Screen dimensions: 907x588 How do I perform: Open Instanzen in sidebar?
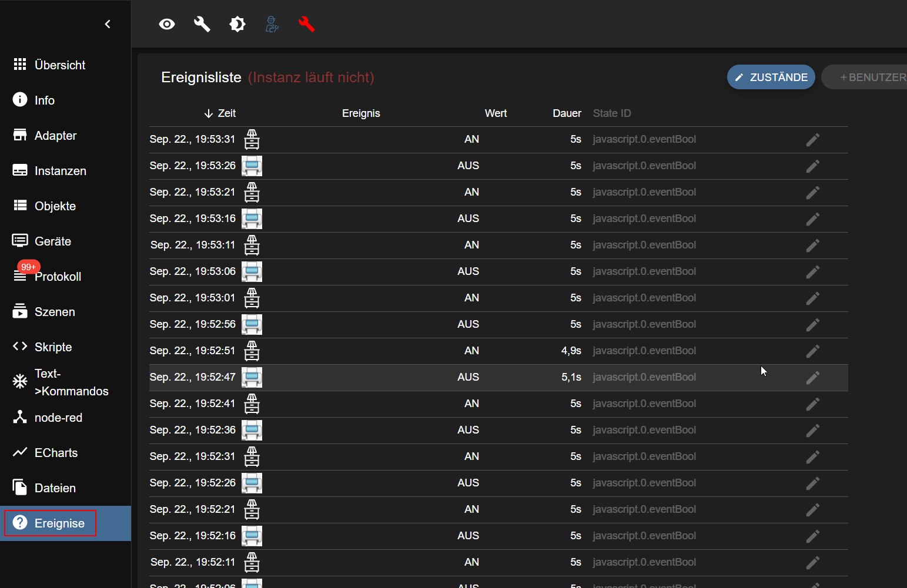65,170
